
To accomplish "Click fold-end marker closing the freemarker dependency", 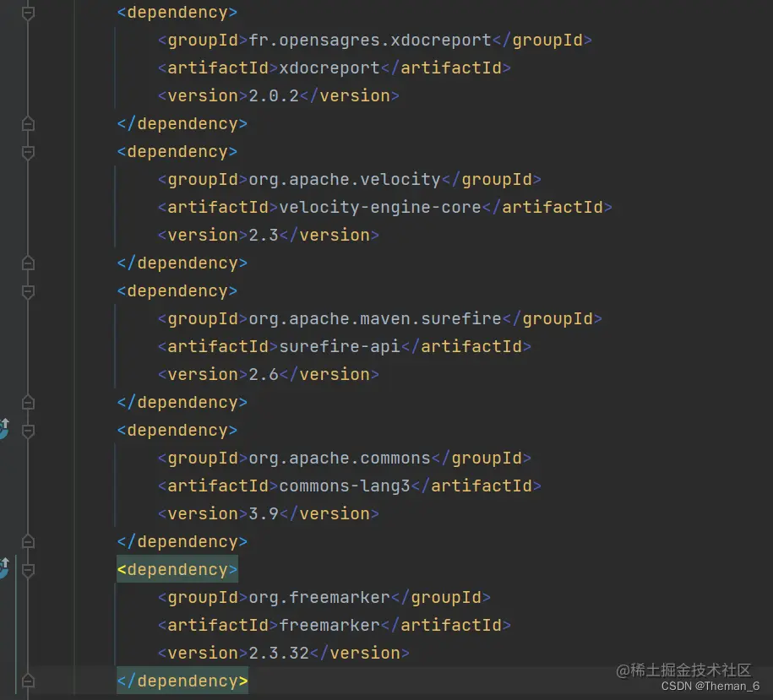I will [28, 681].
